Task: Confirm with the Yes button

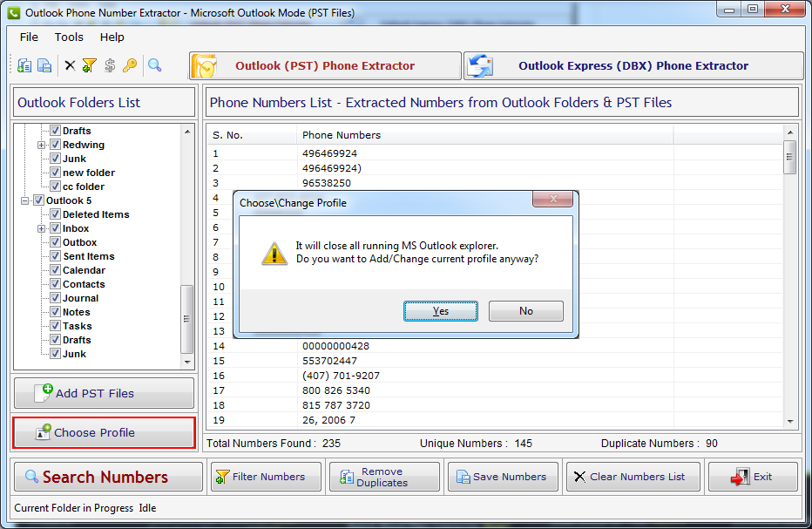Action: tap(441, 311)
